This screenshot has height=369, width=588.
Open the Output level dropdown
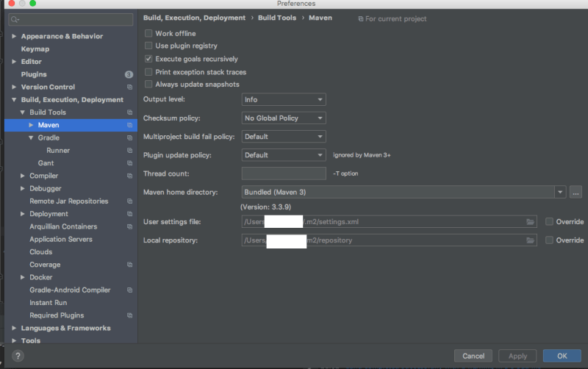tap(284, 99)
